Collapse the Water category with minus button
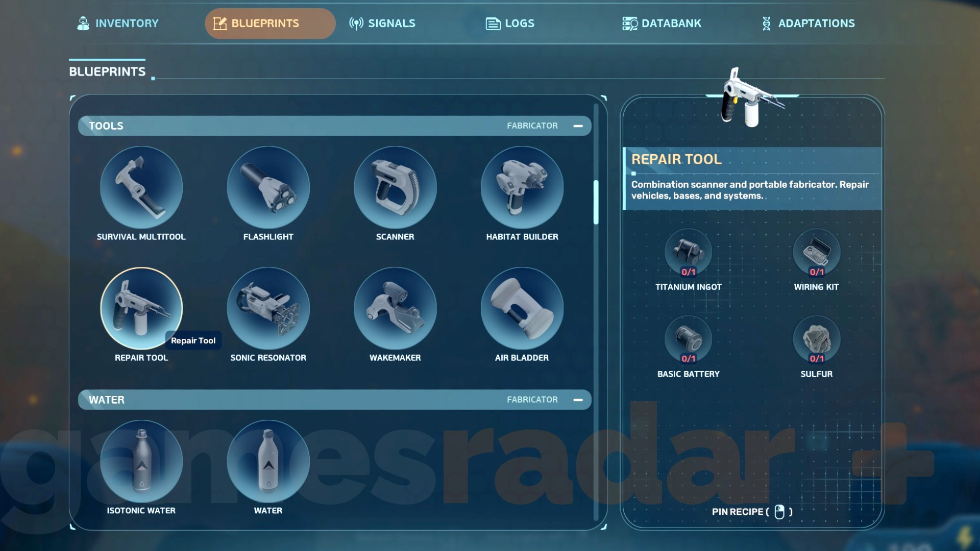Image resolution: width=980 pixels, height=551 pixels. [x=578, y=400]
